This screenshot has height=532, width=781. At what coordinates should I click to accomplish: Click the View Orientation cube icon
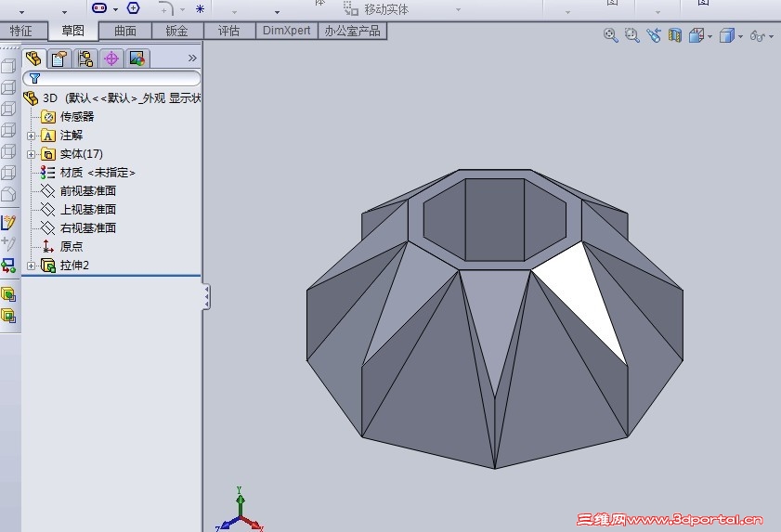(x=696, y=35)
